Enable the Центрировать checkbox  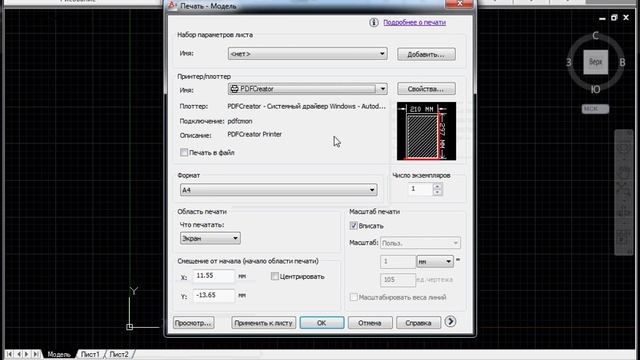[x=275, y=276]
